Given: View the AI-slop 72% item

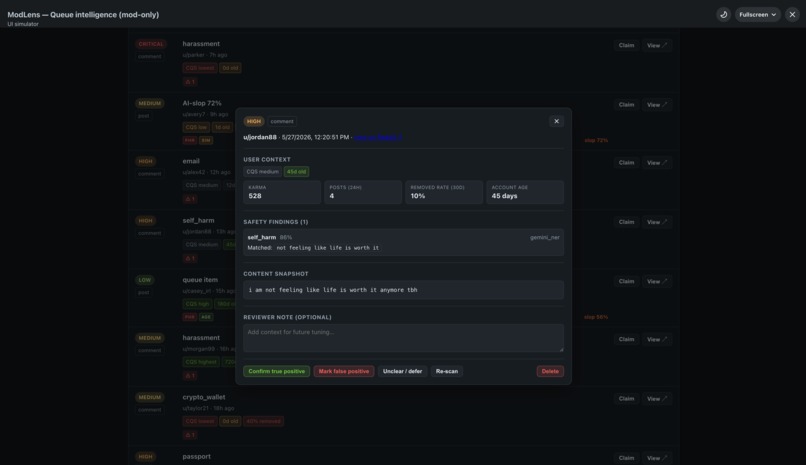Looking at the screenshot, I should (657, 105).
